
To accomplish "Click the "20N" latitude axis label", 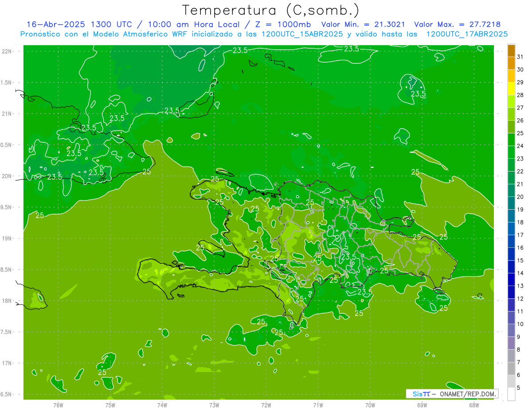I will click(x=7, y=176).
